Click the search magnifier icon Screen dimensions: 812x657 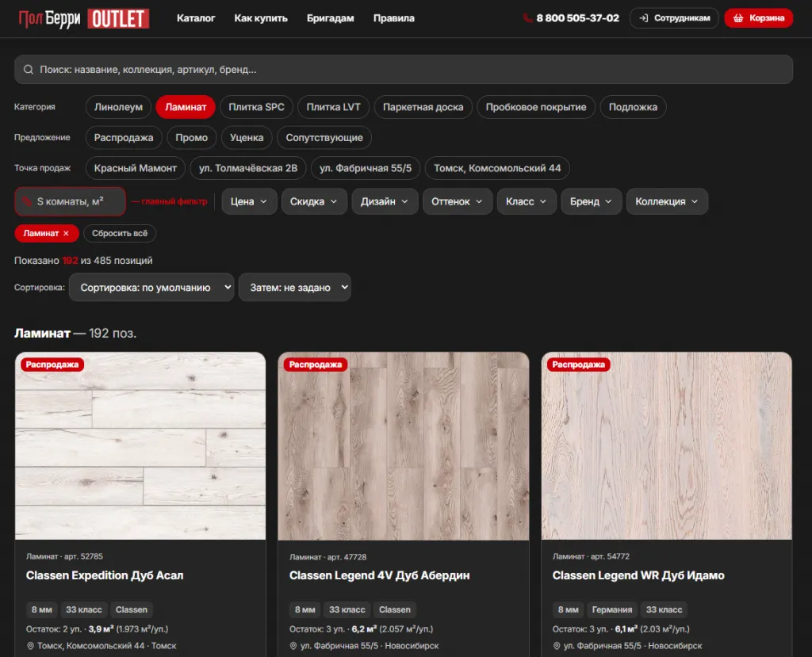pyautogui.click(x=29, y=70)
